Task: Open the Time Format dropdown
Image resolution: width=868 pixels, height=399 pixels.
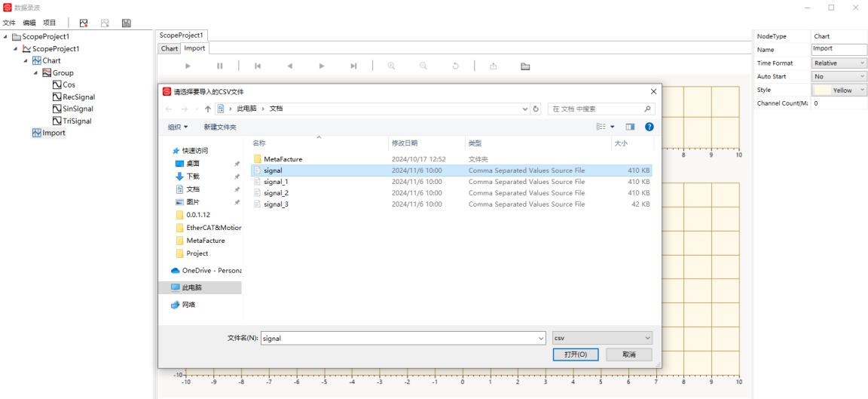Action: click(839, 63)
